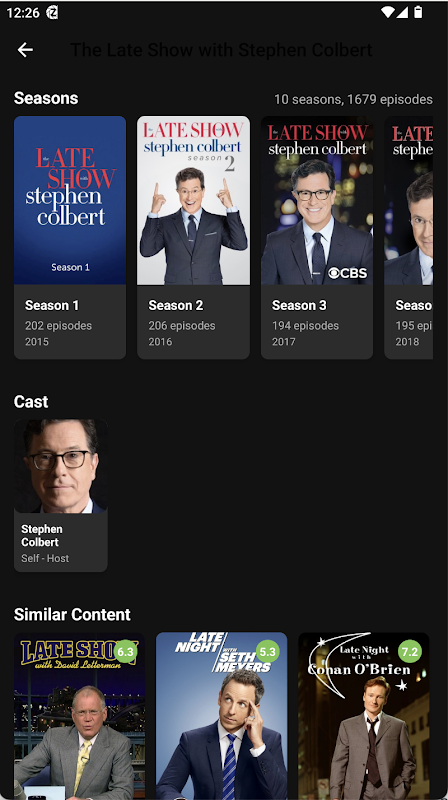Open the partially visible Season 4 card
Image resolution: width=448 pixels, height=800 pixels.
tap(408, 237)
